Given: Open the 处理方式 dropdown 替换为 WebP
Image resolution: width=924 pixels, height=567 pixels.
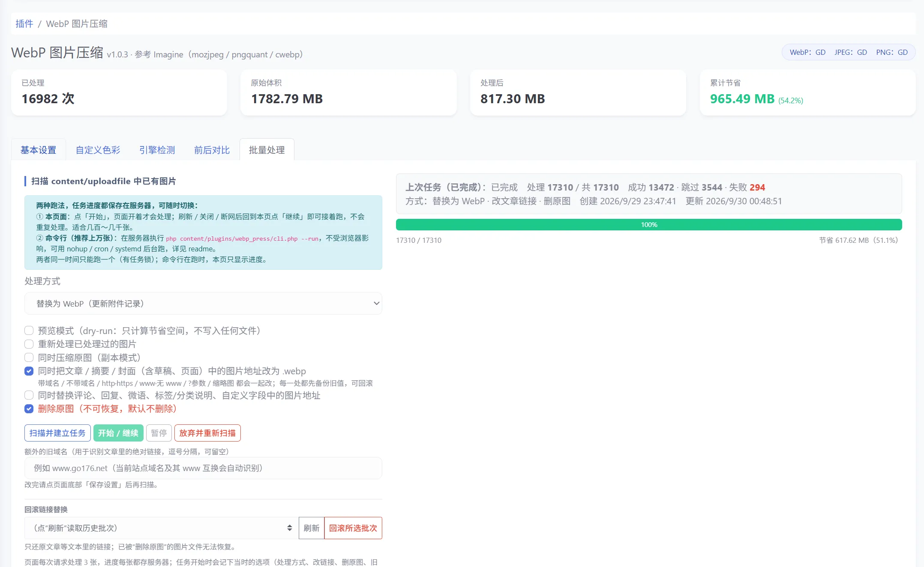Looking at the screenshot, I should [203, 304].
